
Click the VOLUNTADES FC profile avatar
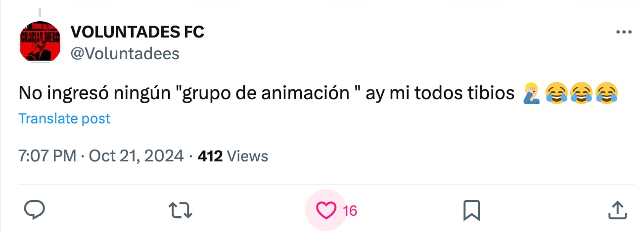click(x=39, y=41)
